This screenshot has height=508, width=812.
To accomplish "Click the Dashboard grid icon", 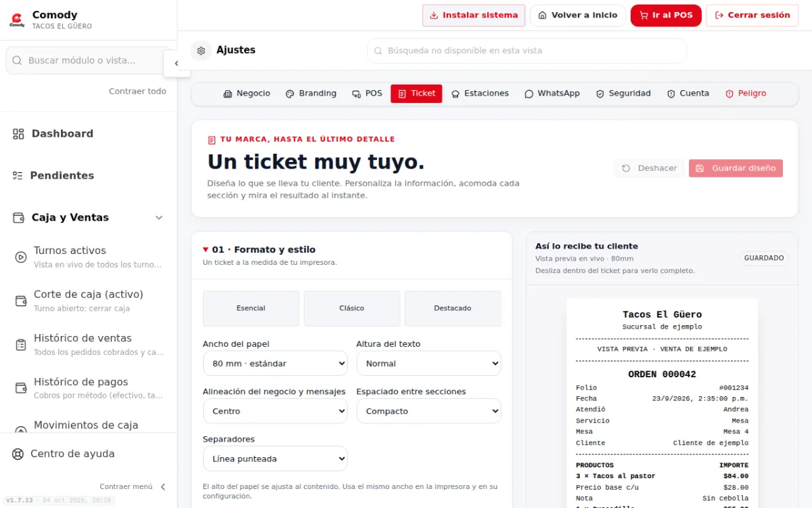I will 18,134.
